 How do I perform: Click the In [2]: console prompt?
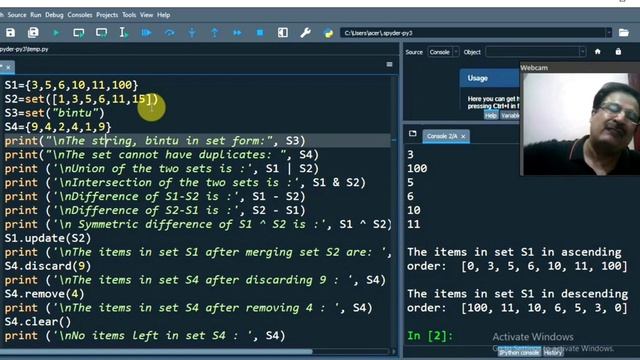pyautogui.click(x=430, y=336)
